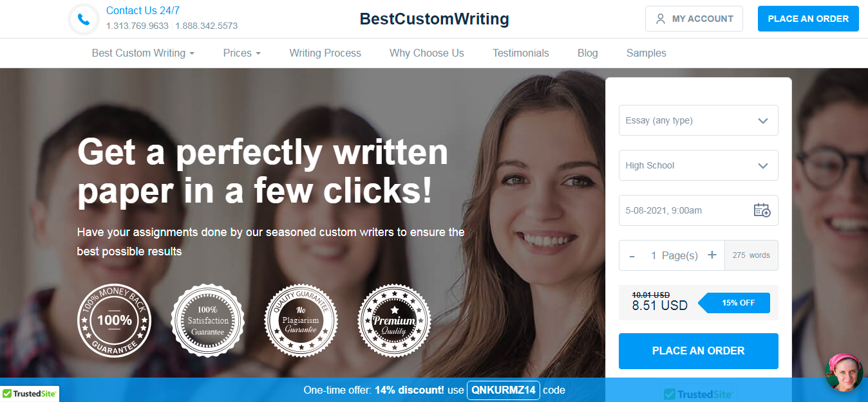Click the phone icon next to Contact Us
The width and height of the screenshot is (868, 402).
pyautogui.click(x=84, y=19)
